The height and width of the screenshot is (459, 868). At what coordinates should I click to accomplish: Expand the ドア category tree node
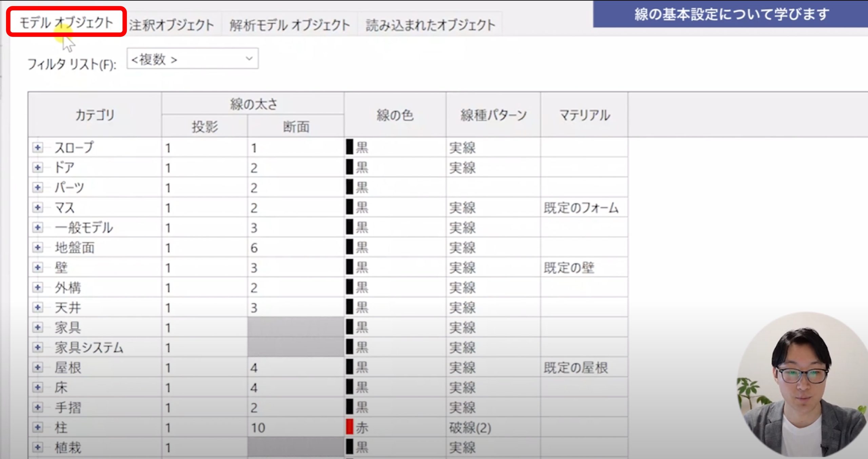(38, 167)
